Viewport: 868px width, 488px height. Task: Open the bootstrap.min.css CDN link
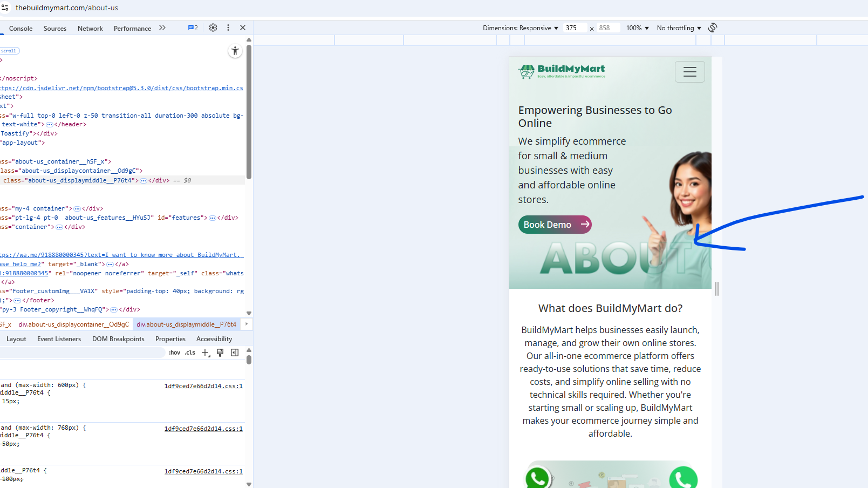121,88
